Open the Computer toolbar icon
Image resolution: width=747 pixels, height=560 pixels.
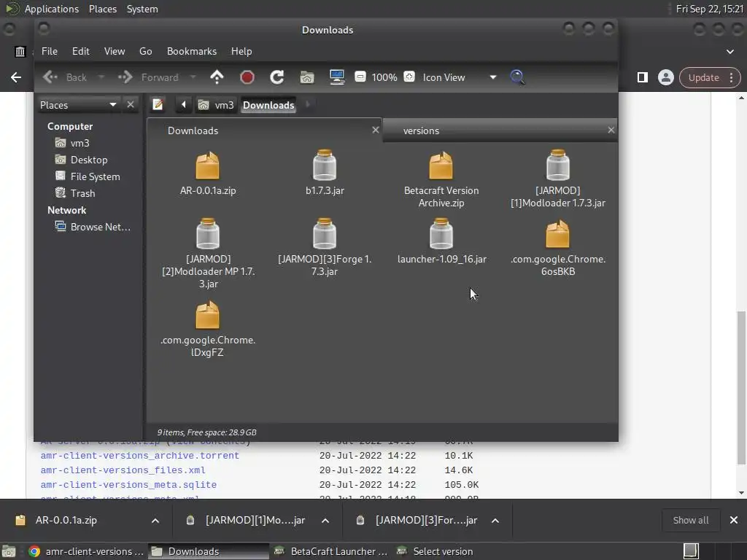tap(337, 77)
